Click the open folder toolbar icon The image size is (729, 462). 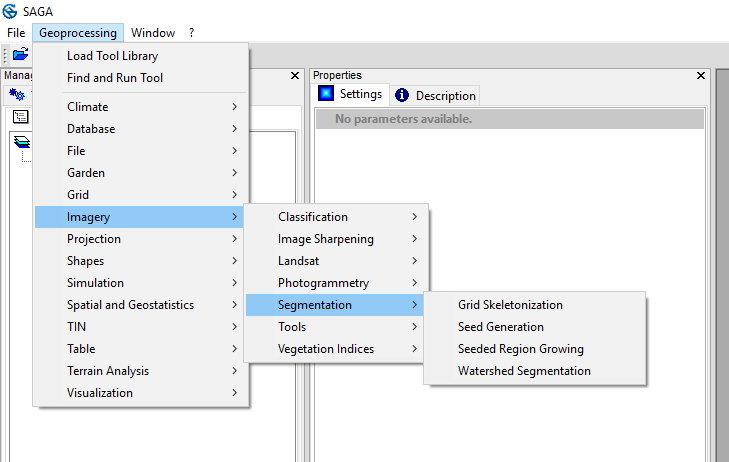20,54
